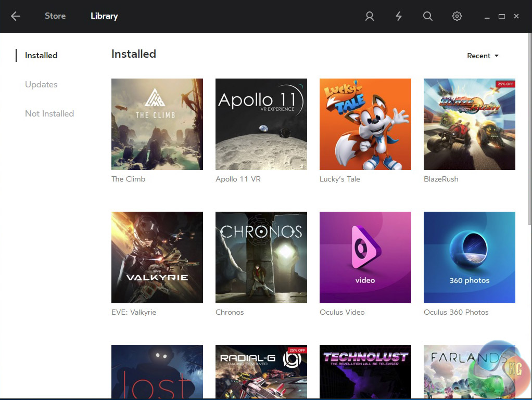
Task: Open the lightning bolt notifications icon
Action: pyautogui.click(x=399, y=16)
